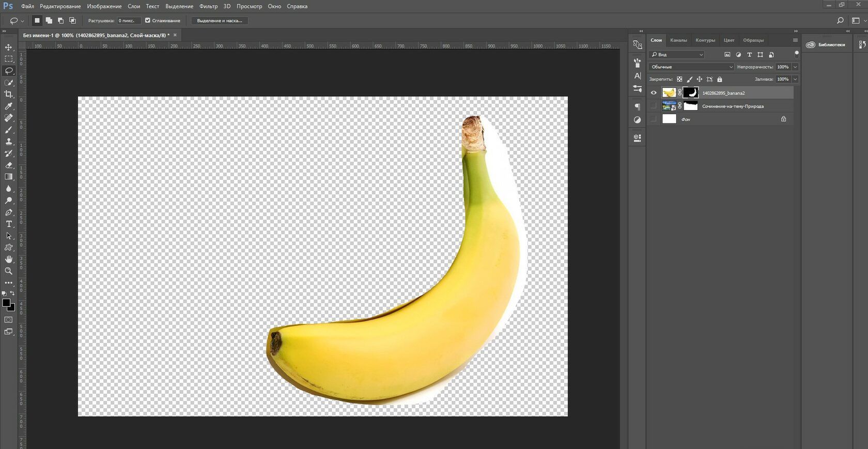Click the background color swatch
The image size is (868, 449).
[x=12, y=308]
